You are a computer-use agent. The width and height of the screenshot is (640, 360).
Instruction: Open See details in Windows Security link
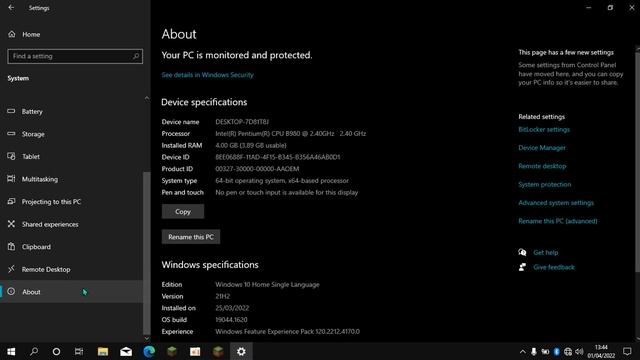[207, 75]
